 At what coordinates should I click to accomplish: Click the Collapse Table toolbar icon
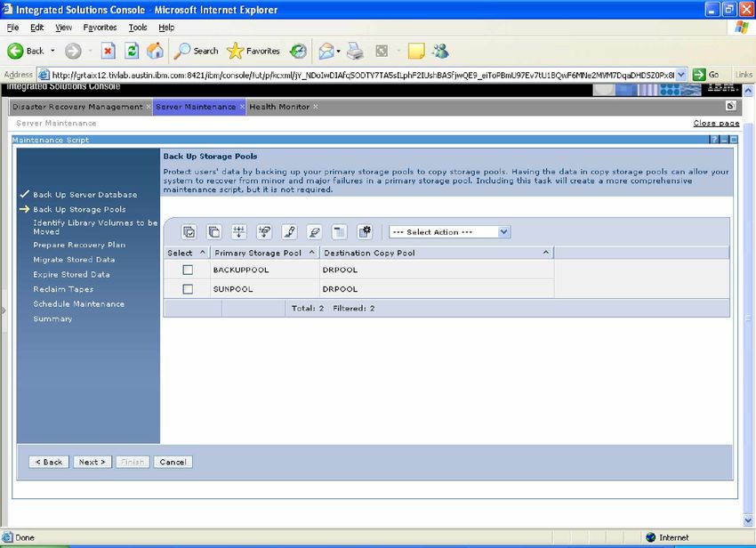click(x=340, y=232)
